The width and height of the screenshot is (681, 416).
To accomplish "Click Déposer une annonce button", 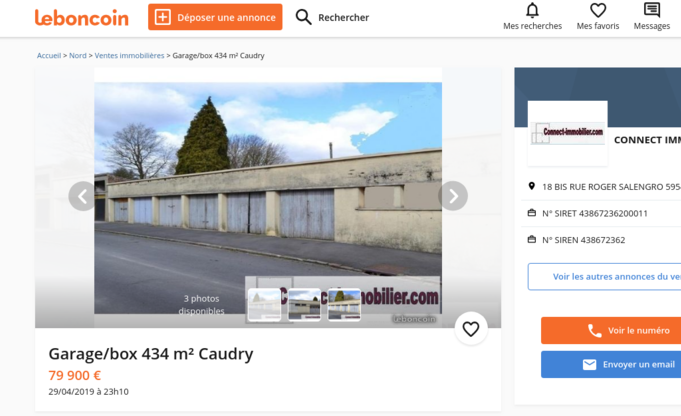I will [215, 17].
